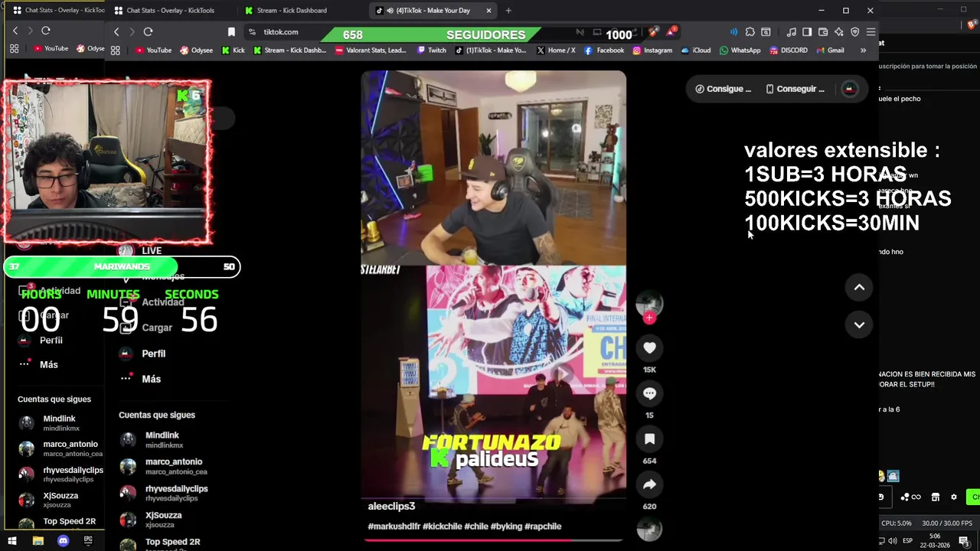Screen dimensions: 980x551
Task: Save video with the bookmark icon
Action: tap(649, 439)
